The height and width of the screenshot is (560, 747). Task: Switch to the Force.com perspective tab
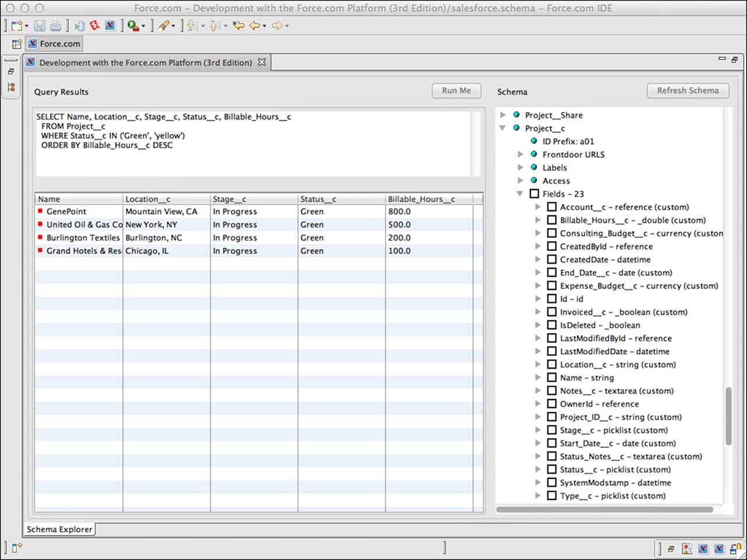tap(55, 44)
